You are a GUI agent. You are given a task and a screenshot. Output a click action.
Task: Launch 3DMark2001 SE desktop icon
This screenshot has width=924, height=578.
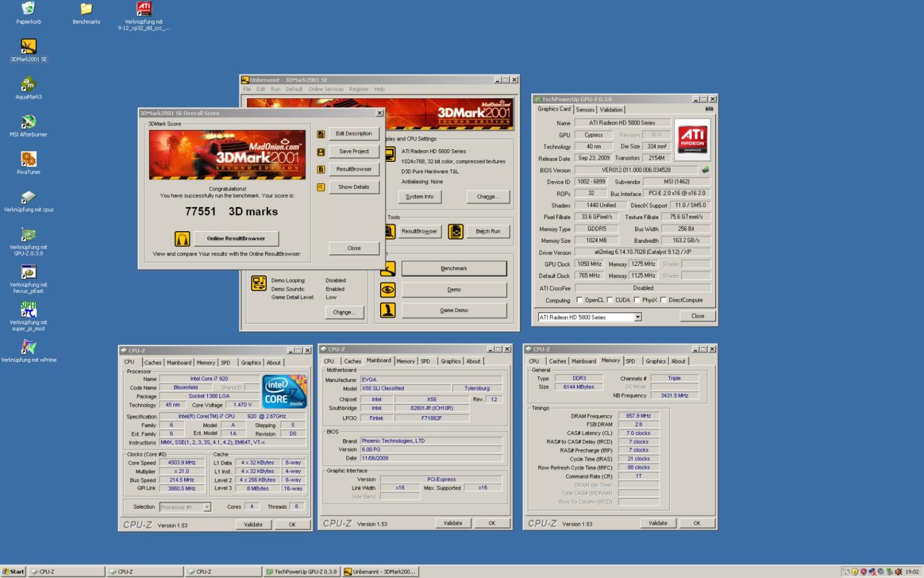pos(28,46)
